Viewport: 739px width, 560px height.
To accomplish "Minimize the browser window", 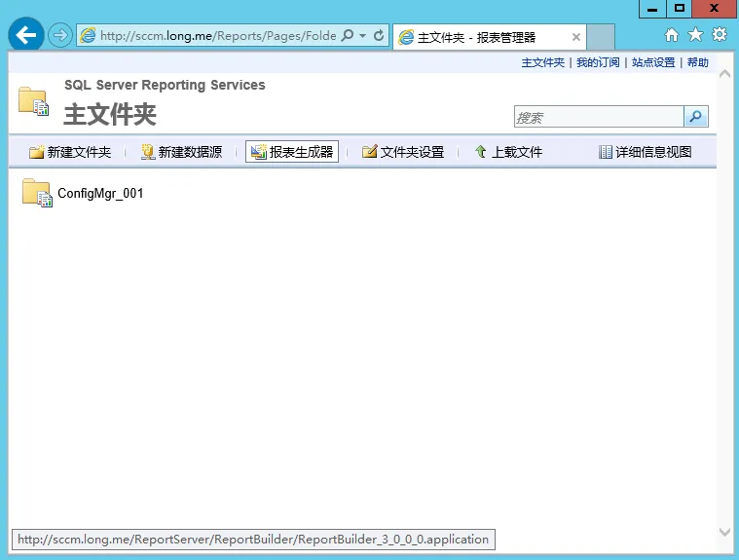I will [652, 9].
